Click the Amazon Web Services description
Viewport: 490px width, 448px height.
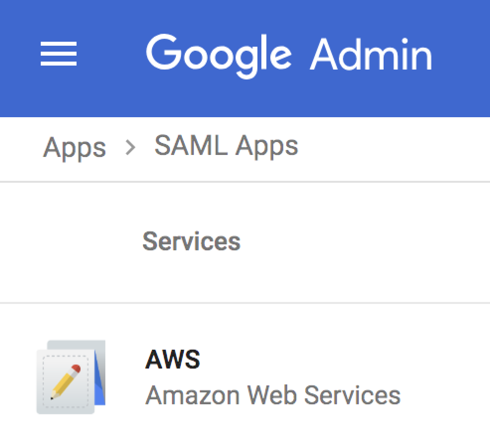[x=273, y=395]
